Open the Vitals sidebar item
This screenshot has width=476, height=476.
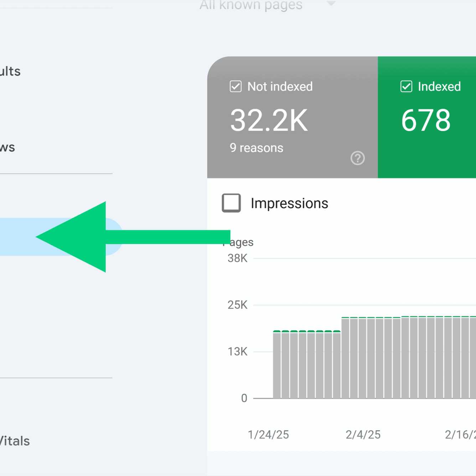[14, 441]
